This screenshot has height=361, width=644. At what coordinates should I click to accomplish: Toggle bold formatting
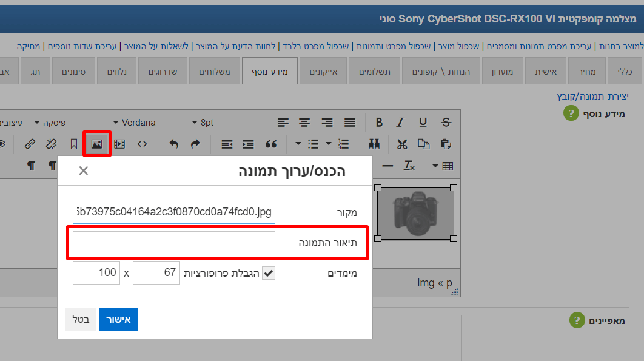click(379, 123)
